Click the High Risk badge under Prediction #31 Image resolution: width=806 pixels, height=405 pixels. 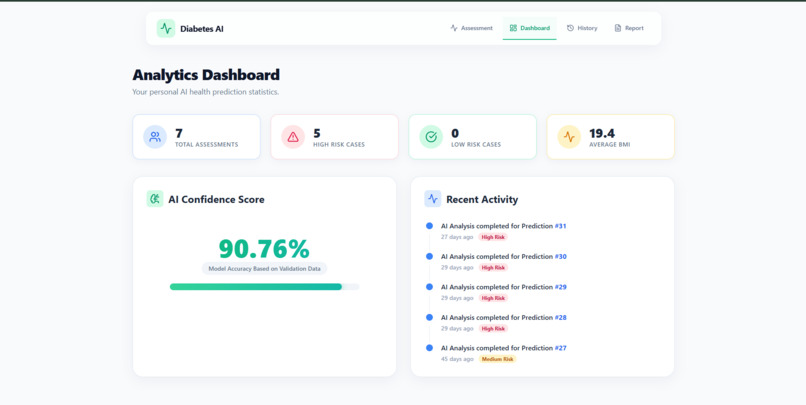493,237
